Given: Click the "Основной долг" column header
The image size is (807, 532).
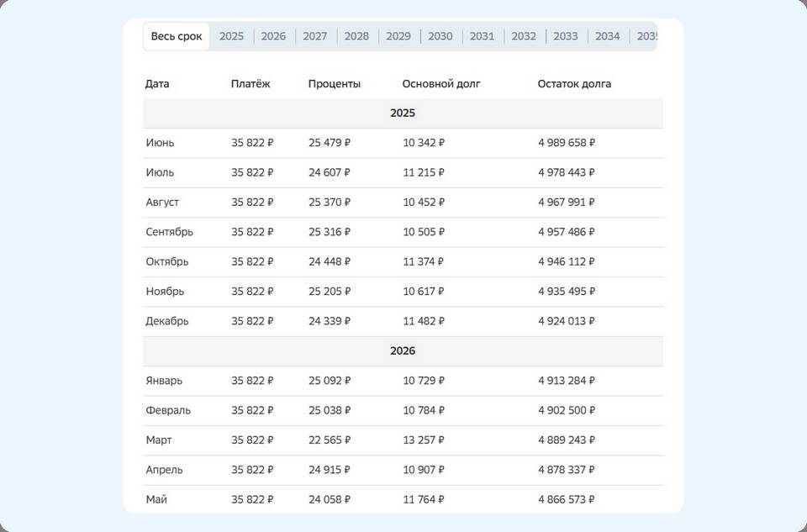Looking at the screenshot, I should click(x=441, y=84).
